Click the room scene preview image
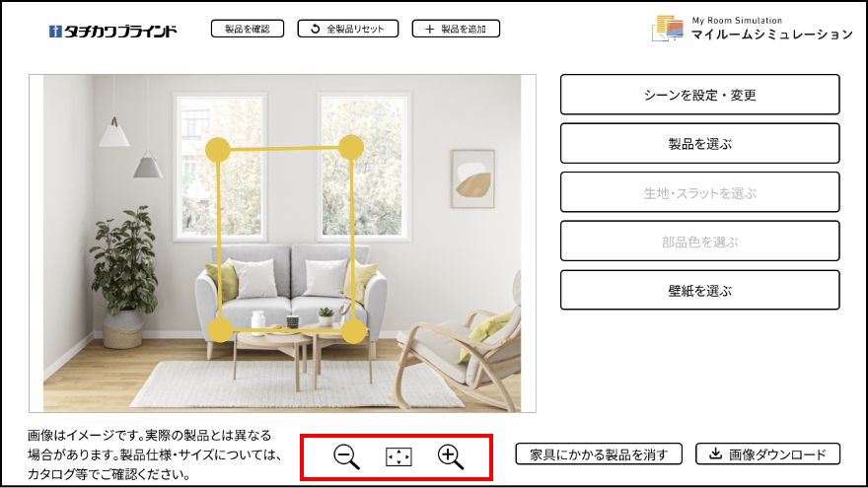The width and height of the screenshot is (868, 488). 282,244
